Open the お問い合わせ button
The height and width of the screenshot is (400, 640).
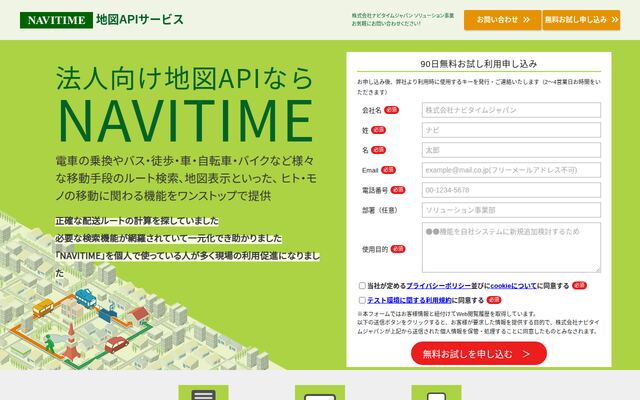coord(502,20)
